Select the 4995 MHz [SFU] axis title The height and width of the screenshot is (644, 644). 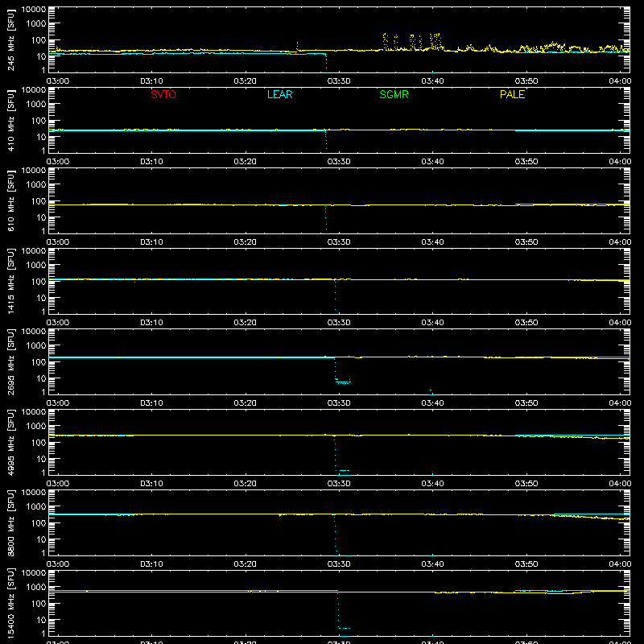11,443
